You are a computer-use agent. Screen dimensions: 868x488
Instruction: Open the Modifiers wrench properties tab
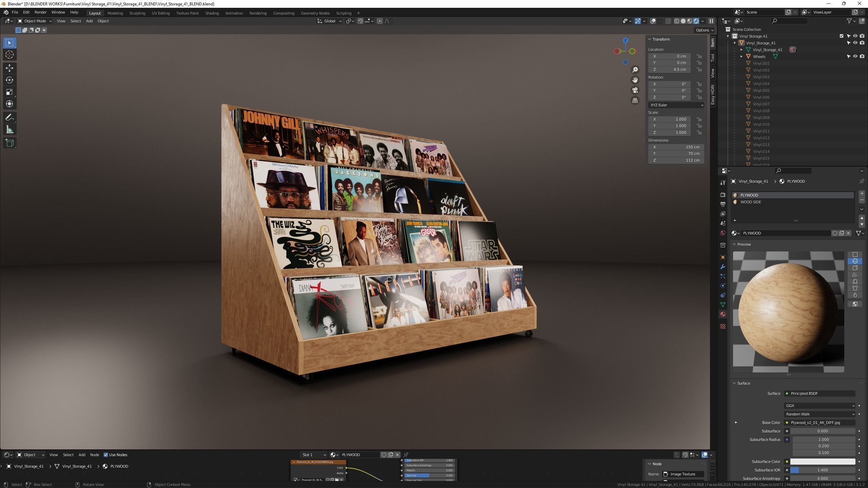[723, 267]
